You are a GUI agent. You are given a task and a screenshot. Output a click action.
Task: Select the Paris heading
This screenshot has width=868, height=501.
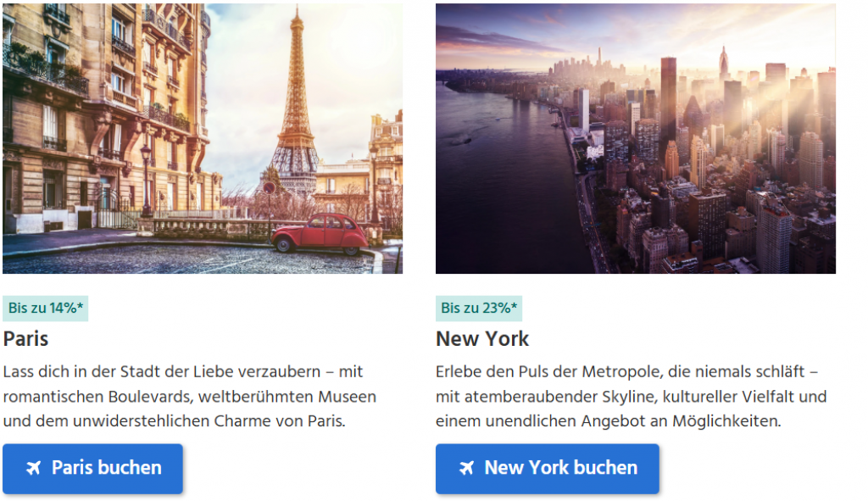[25, 339]
